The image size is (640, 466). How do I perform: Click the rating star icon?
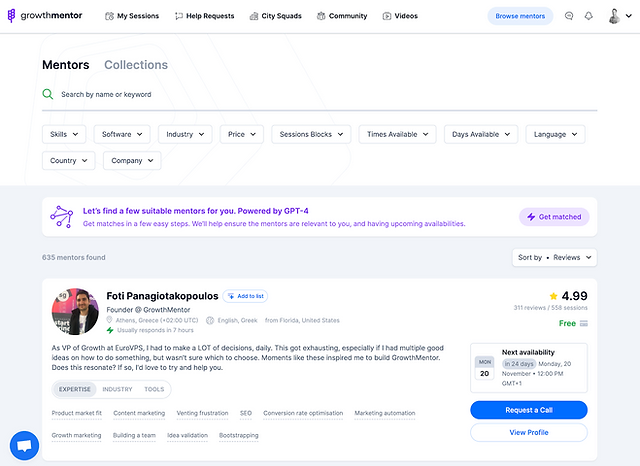pyautogui.click(x=553, y=297)
